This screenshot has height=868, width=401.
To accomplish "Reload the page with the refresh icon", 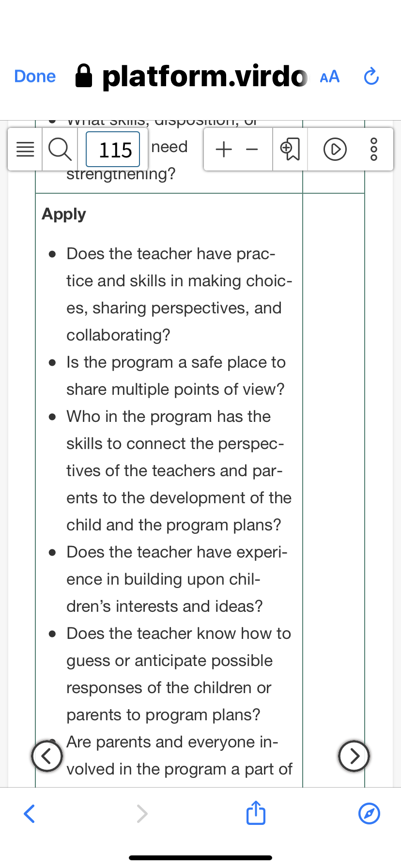I will pos(371,77).
